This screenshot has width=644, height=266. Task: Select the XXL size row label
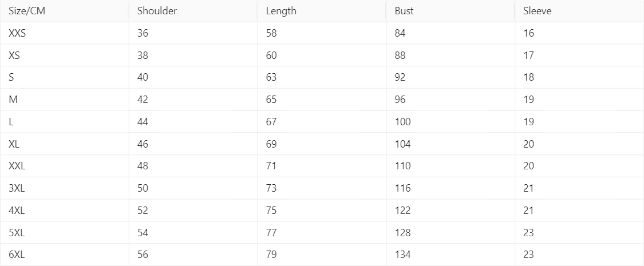[x=18, y=166]
